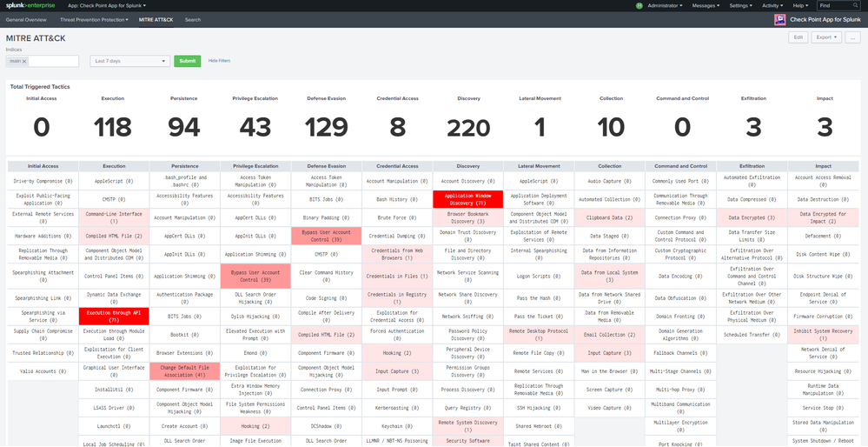Click Browser Bookmark Discovery (3) cell
This screenshot has width=868, height=447.
click(468, 217)
